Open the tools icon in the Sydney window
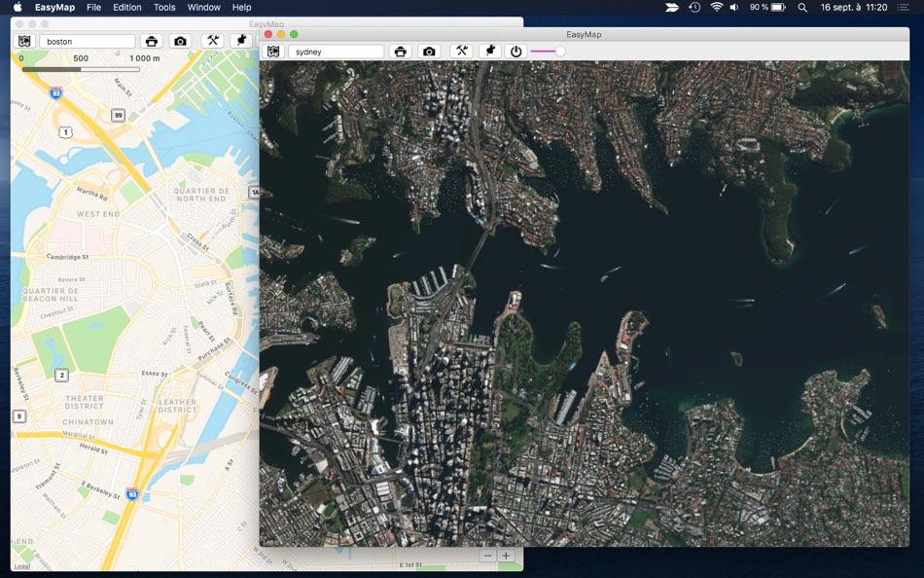This screenshot has height=578, width=924. (461, 52)
